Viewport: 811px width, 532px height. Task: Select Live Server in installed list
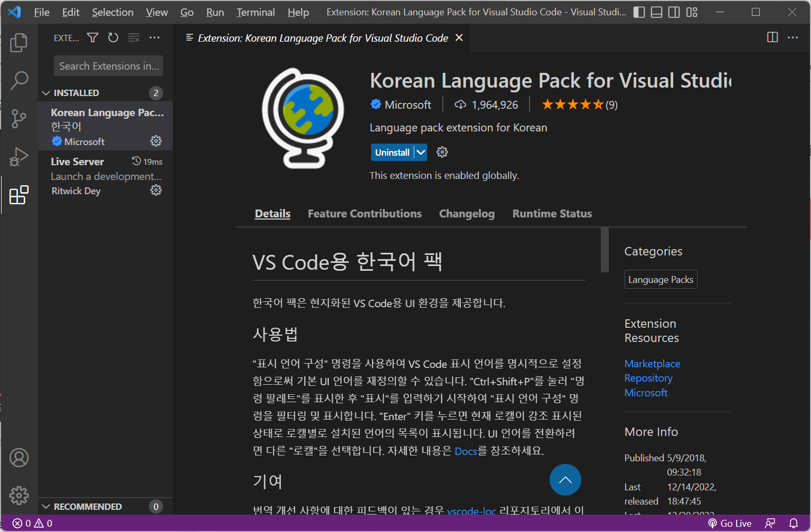pyautogui.click(x=105, y=176)
